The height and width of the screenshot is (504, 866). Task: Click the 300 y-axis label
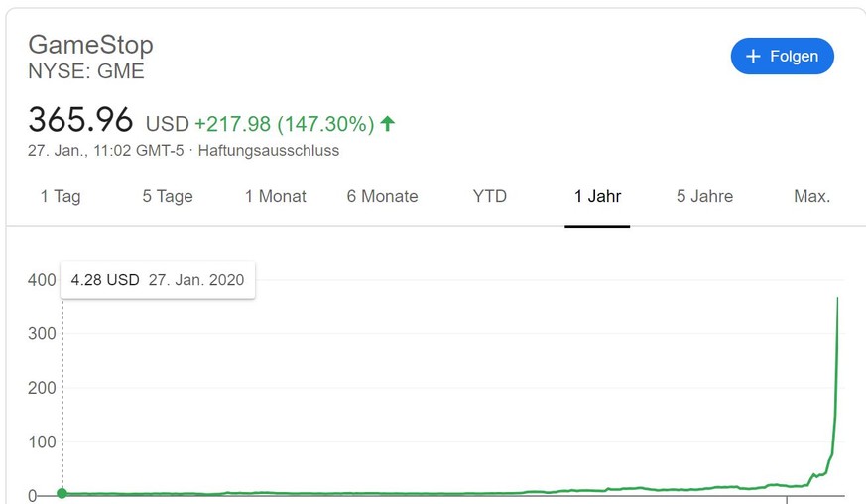tap(42, 333)
